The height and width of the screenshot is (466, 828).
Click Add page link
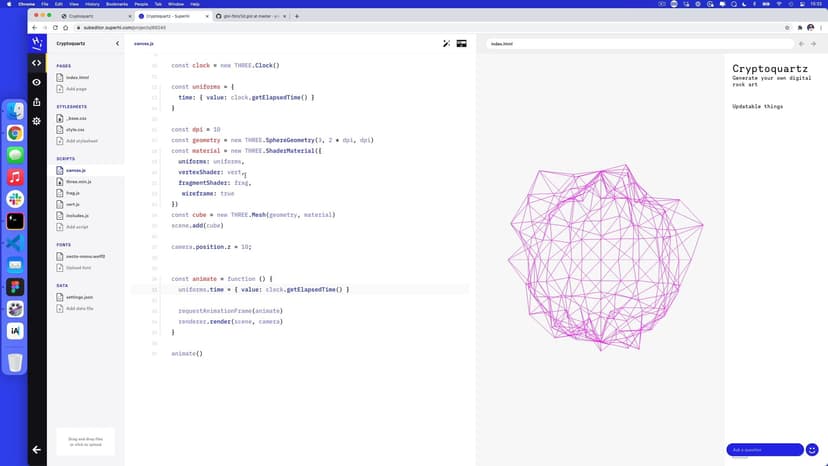[75, 89]
